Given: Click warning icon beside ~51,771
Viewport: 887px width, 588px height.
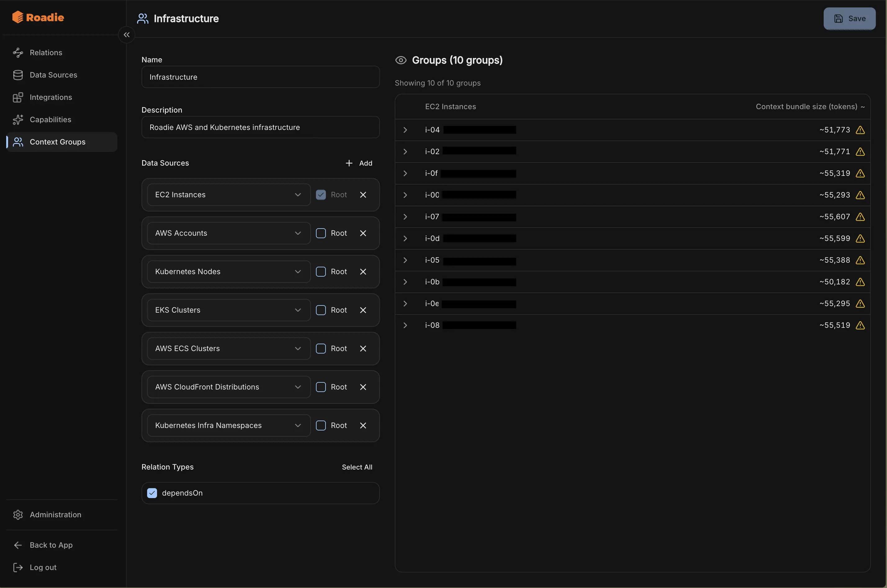Looking at the screenshot, I should 860,152.
